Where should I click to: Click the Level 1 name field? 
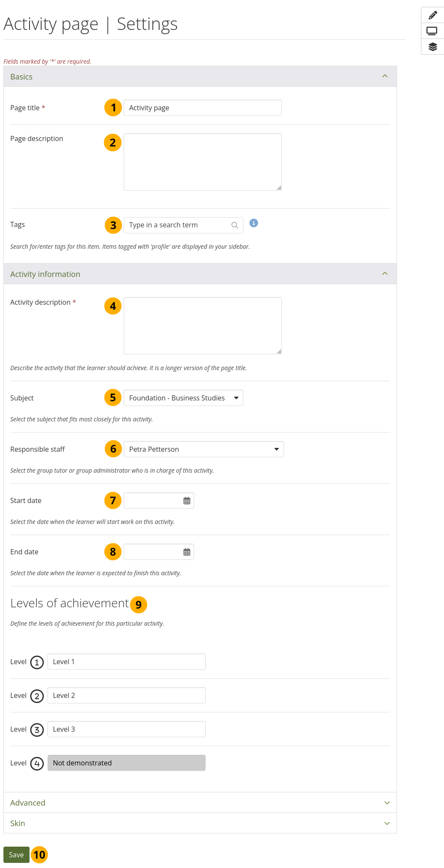(126, 662)
